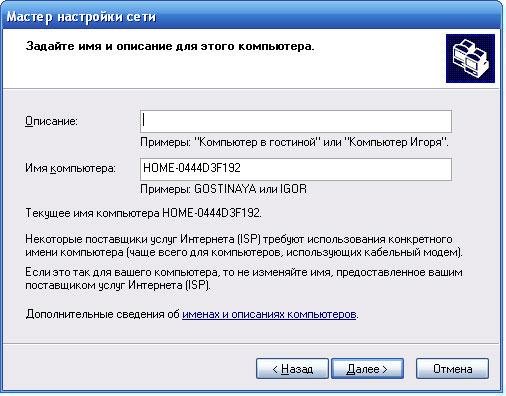Click the network computers icon in header
Viewport: 506px width, 396px height.
470,59
